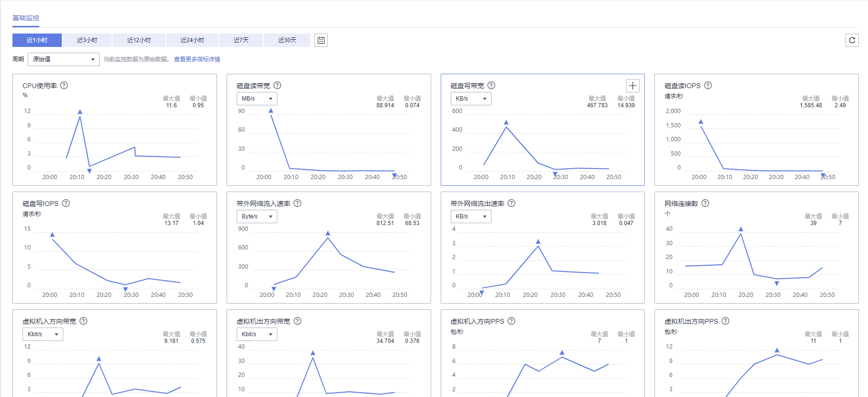The width and height of the screenshot is (868, 397).
Task: Click the 虚拟机出方向带宽 max value 34.704
Action: coord(385,341)
